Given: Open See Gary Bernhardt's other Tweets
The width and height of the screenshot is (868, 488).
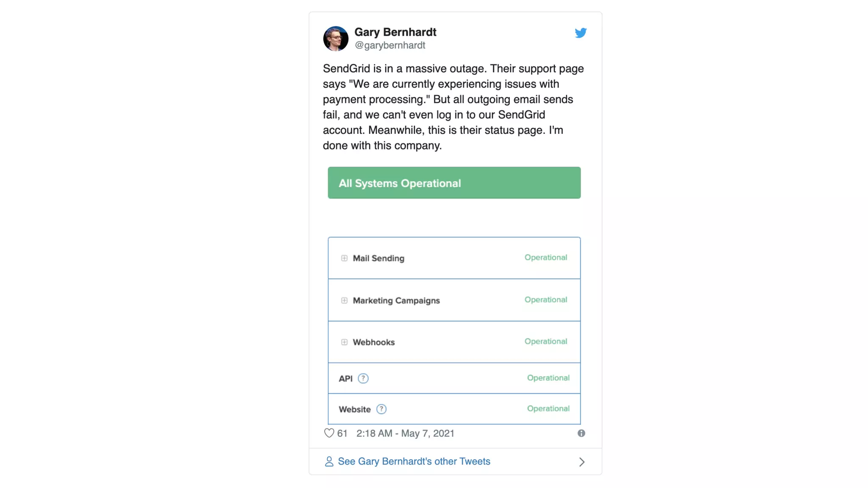Looking at the screenshot, I should (x=414, y=461).
